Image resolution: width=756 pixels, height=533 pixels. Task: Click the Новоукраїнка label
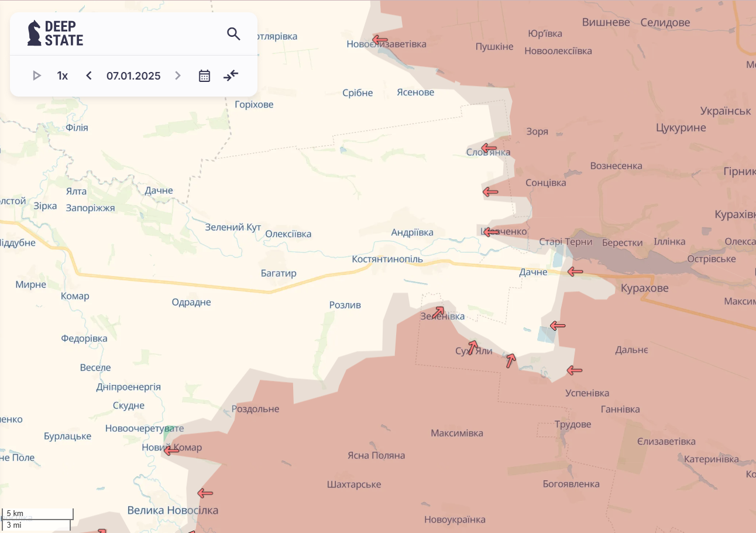455,520
